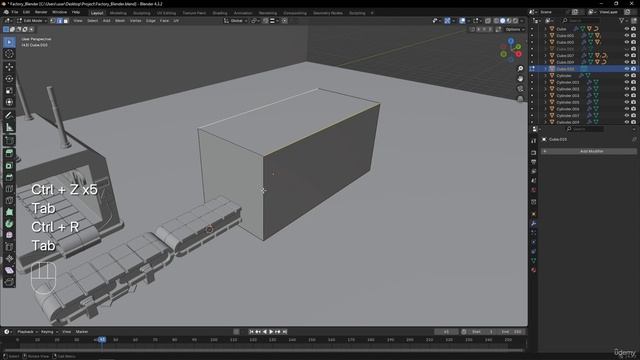This screenshot has height=360, width=640.
Task: Open the Render menu
Action: [x=41, y=12]
